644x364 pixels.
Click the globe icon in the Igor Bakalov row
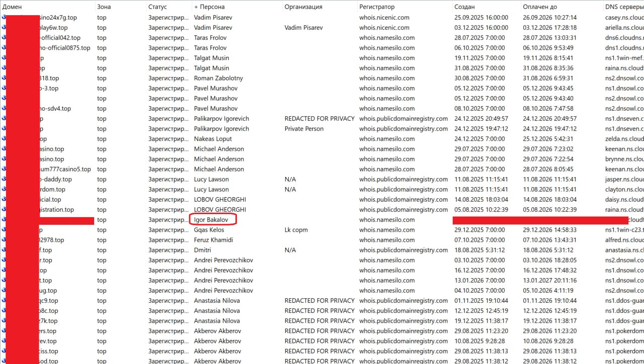[4, 220]
